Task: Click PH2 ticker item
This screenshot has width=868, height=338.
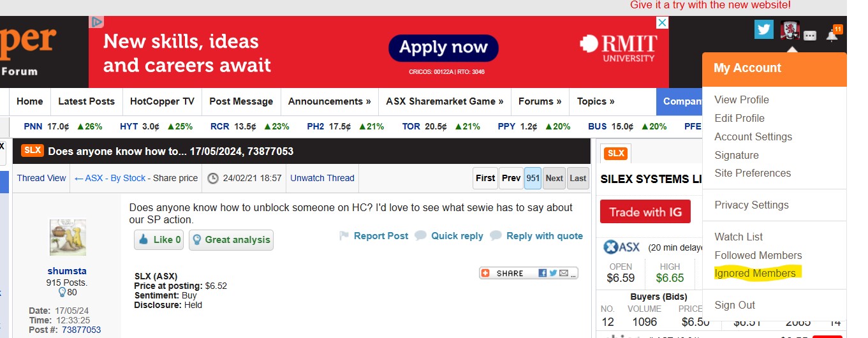Action: point(346,126)
